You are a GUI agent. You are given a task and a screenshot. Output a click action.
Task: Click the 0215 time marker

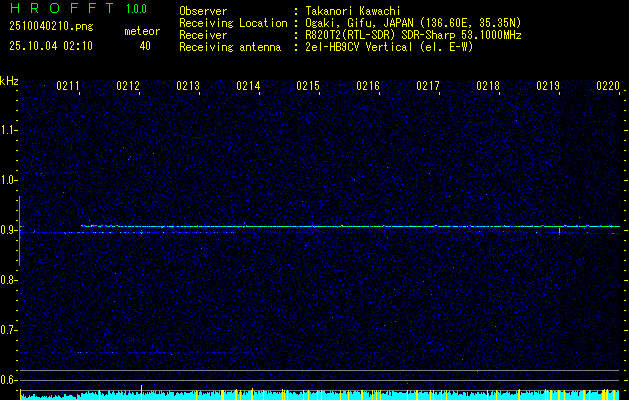click(308, 86)
